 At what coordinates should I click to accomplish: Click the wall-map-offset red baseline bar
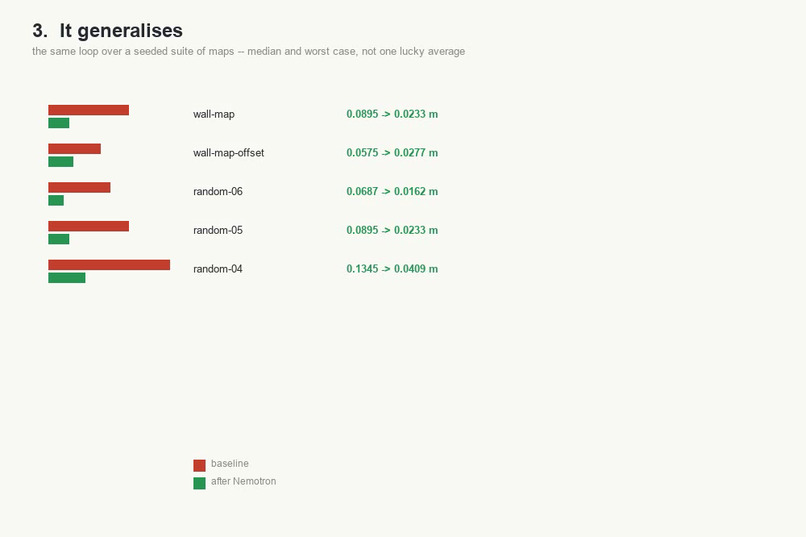[75, 149]
